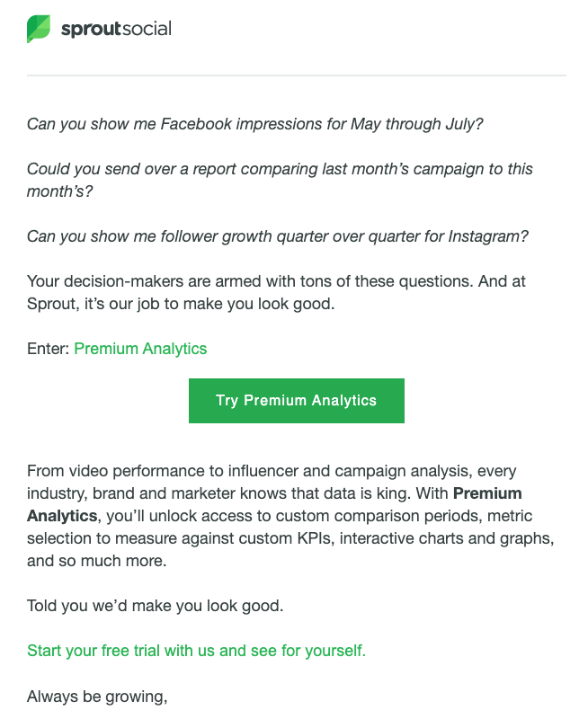Image resolution: width=588 pixels, height=719 pixels.
Task: Click the sproutsocial wordmark in header
Action: [x=116, y=29]
